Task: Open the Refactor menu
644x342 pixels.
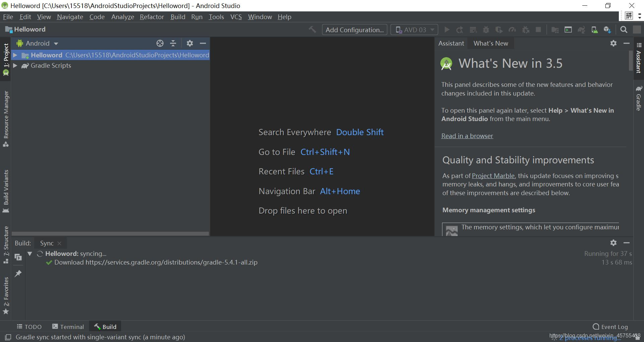Action: click(152, 17)
